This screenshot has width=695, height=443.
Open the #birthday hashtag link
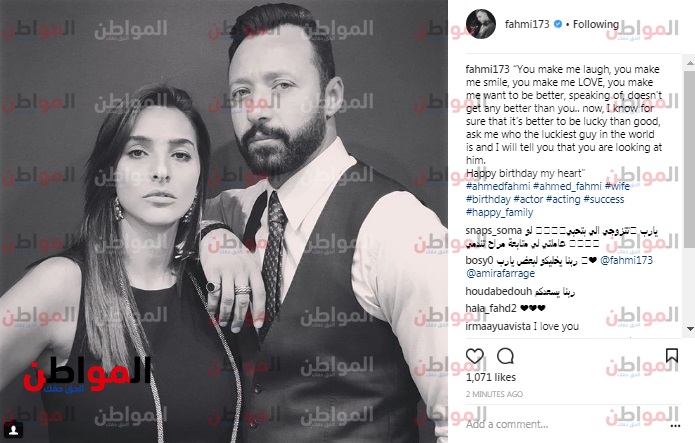pos(488,200)
